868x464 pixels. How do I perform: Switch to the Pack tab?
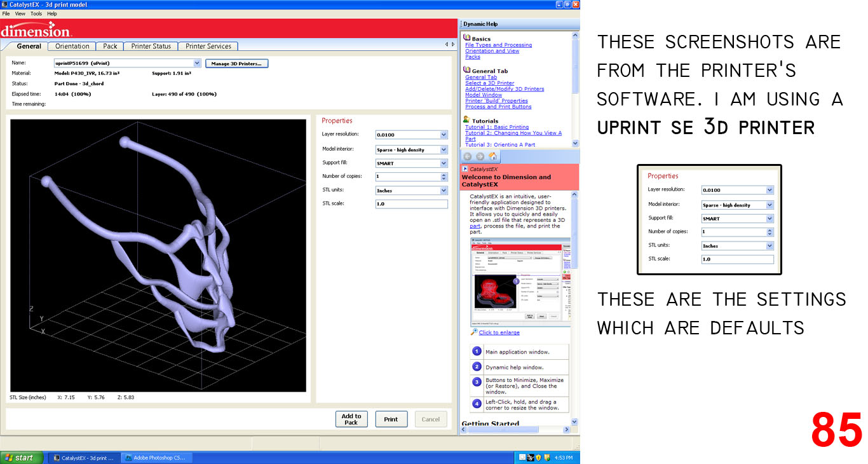111,46
